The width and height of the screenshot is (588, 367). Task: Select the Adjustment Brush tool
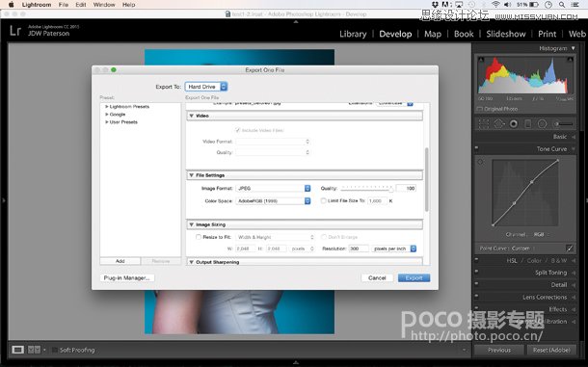pyautogui.click(x=564, y=123)
